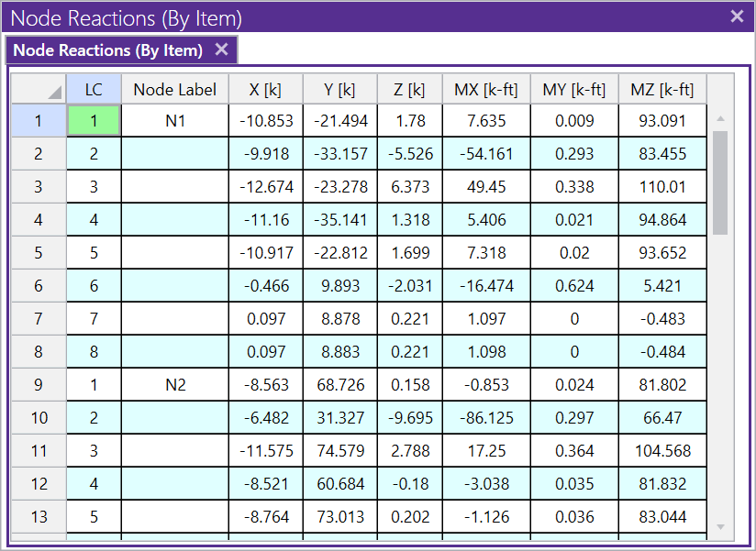Select row header number 6

39,286
